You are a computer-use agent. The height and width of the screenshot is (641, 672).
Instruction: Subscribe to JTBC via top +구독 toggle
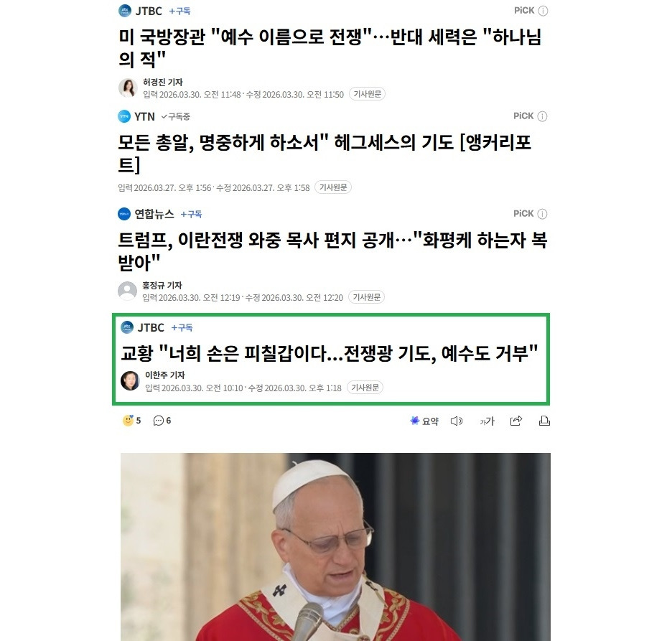point(179,11)
